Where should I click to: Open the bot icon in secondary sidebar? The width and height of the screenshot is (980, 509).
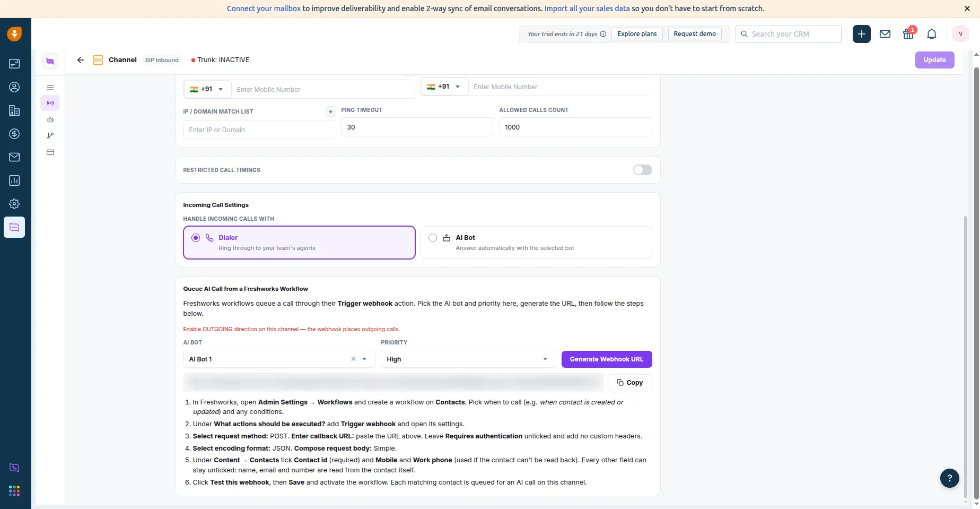[x=50, y=119]
